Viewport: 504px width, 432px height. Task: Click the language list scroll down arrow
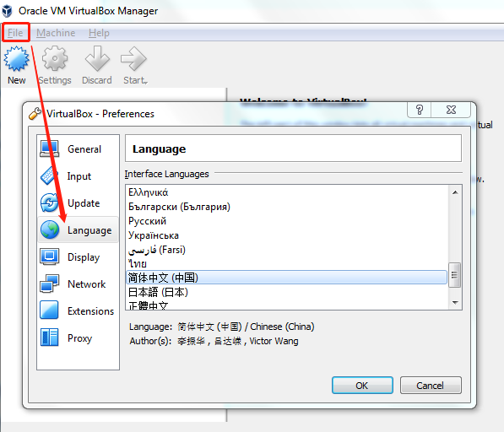point(455,302)
